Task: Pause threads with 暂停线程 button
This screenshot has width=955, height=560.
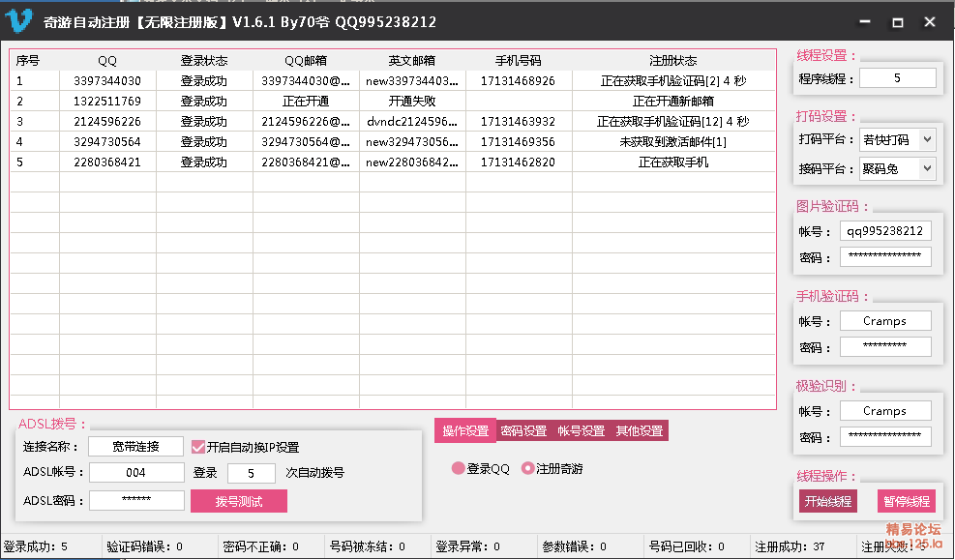Action: click(907, 501)
